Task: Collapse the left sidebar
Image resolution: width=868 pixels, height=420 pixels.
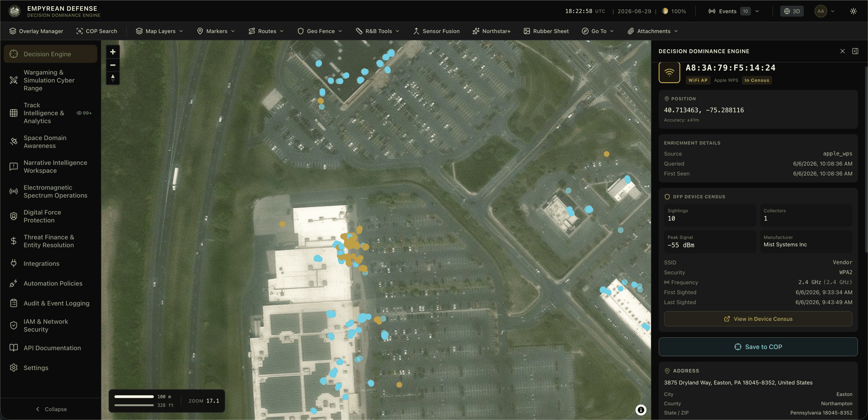Action: [x=51, y=409]
